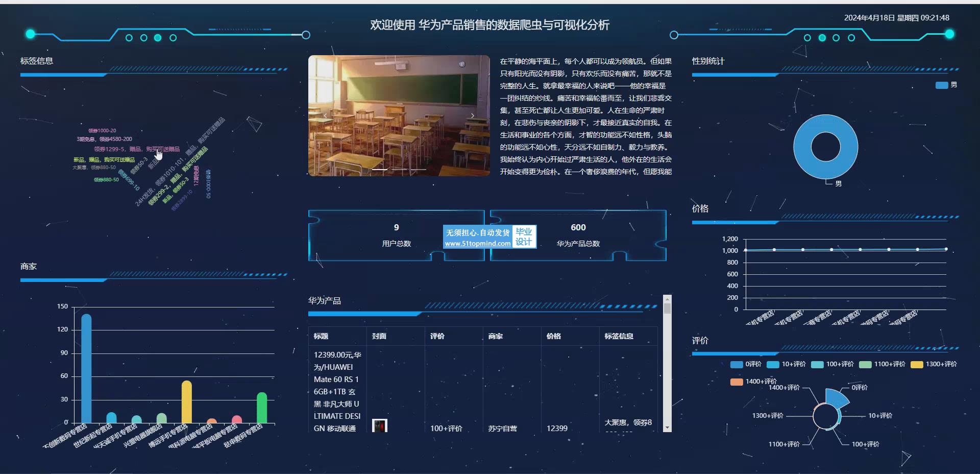
Task: Toggle the 10+评价 legend item
Action: point(787,364)
